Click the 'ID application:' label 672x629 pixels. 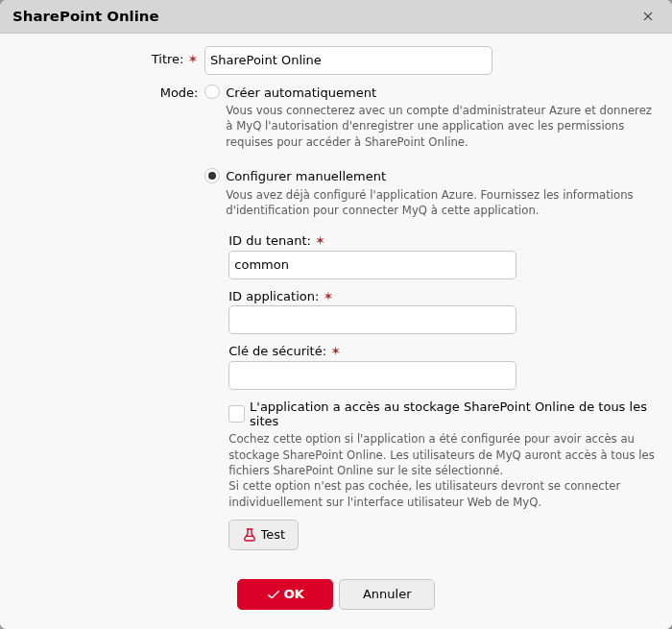[x=274, y=297]
